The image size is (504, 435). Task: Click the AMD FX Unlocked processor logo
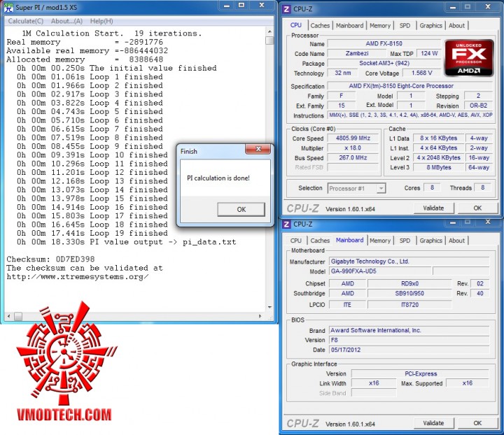pos(468,58)
